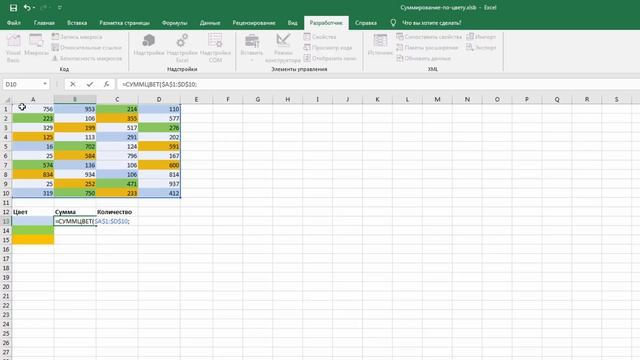
Task: Click the Select All corner triangle
Action: (7, 99)
